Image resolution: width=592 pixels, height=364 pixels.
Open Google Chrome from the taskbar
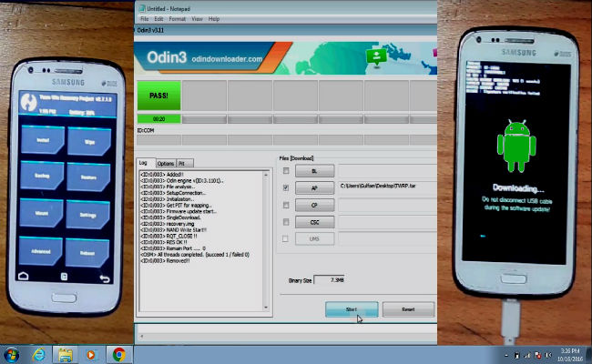click(118, 353)
